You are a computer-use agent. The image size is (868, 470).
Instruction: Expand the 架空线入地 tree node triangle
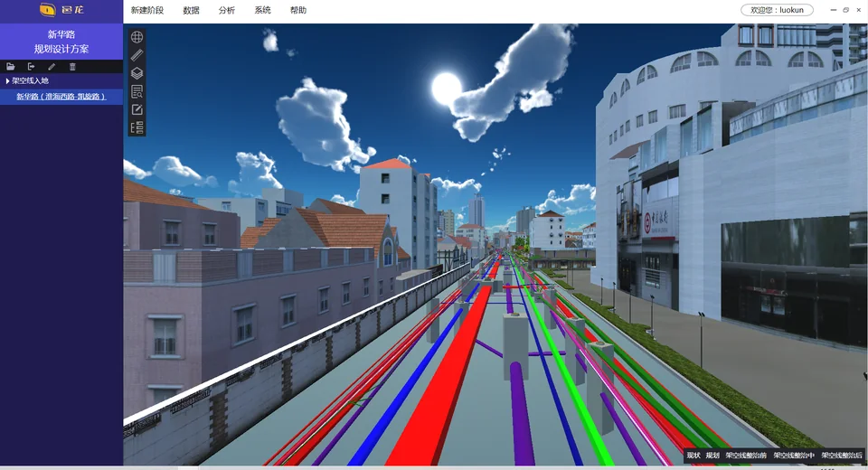tap(7, 80)
